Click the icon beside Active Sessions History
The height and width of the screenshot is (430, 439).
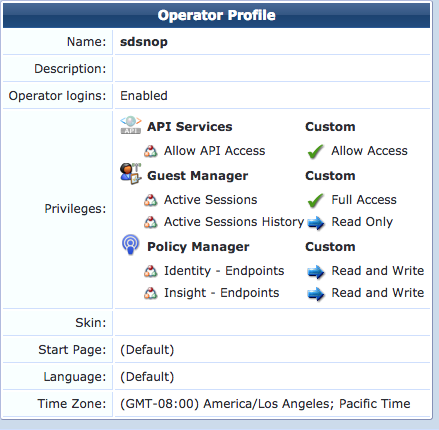151,222
